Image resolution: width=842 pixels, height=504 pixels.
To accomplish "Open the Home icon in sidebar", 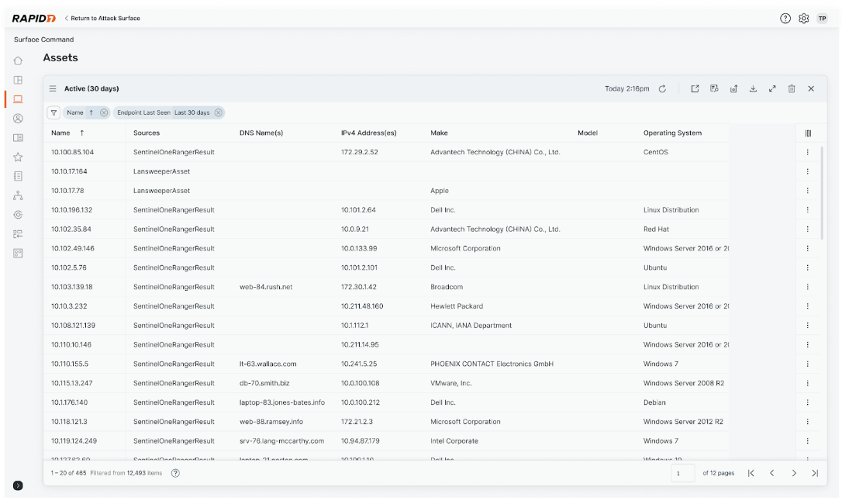I will point(18,60).
